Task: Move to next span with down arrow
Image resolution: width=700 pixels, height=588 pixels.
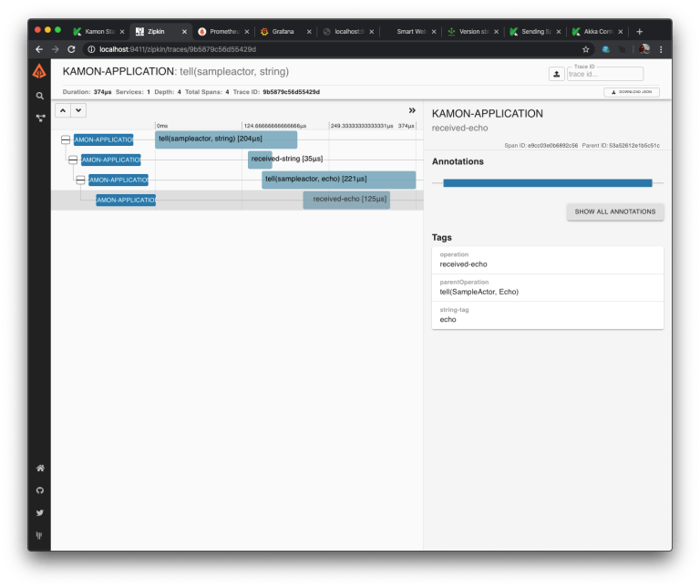Action: pos(78,110)
